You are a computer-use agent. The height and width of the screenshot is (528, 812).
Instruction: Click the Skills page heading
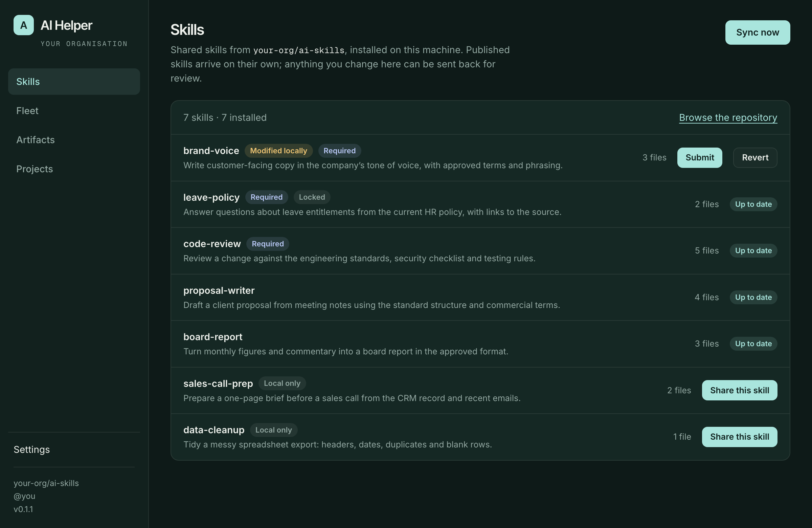click(x=187, y=30)
